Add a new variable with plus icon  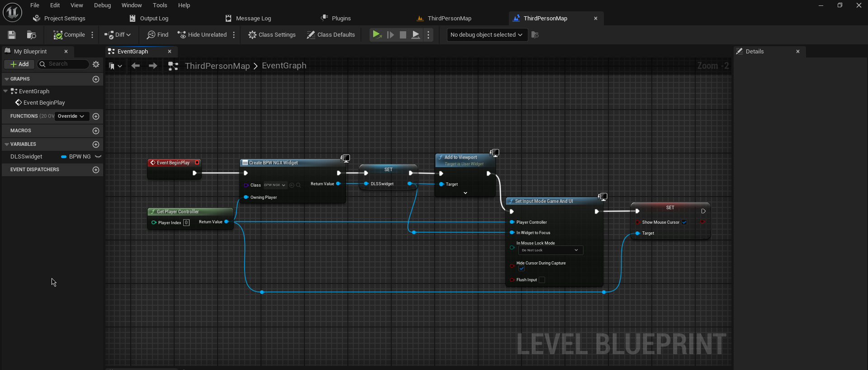pyautogui.click(x=96, y=144)
